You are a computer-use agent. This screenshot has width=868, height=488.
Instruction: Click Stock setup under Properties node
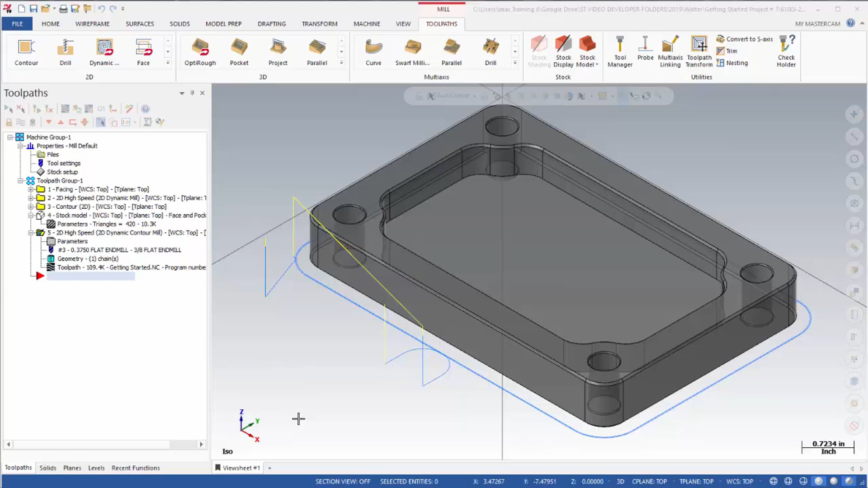click(x=62, y=172)
